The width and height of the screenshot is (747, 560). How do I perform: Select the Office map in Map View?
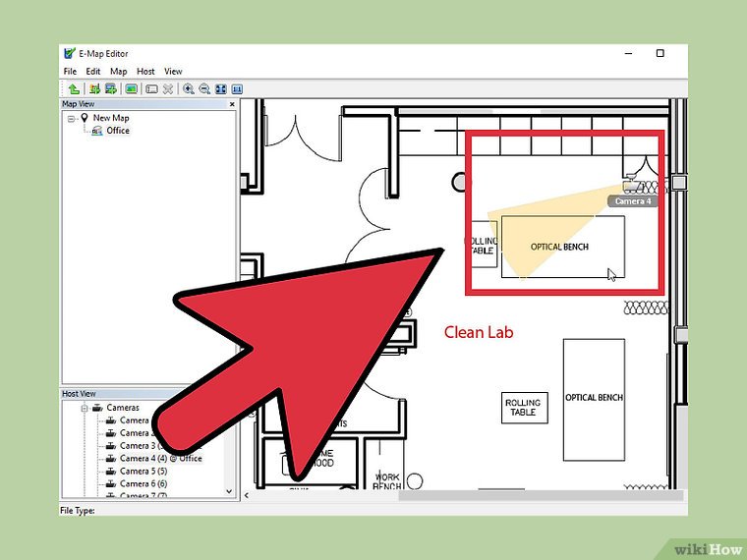click(x=117, y=131)
